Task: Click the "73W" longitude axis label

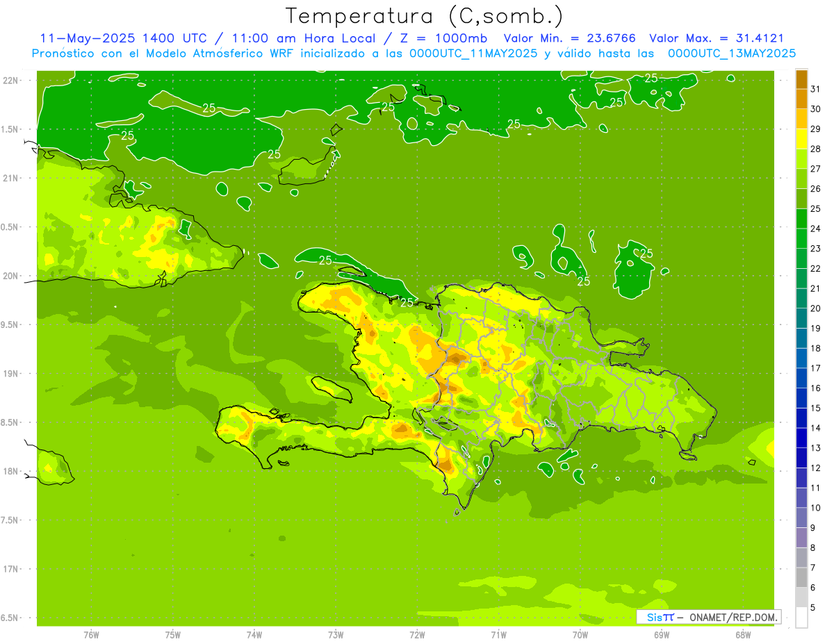Action: coord(336,634)
